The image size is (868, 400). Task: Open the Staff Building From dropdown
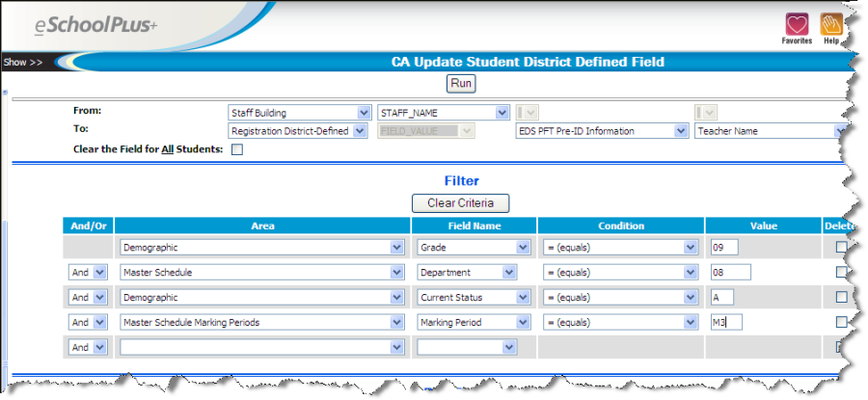[299, 113]
